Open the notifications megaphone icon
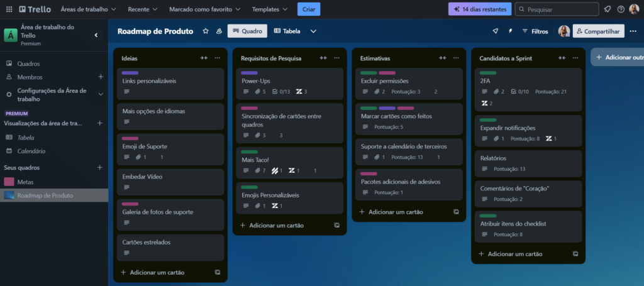This screenshot has width=644, height=286. tap(608, 9)
